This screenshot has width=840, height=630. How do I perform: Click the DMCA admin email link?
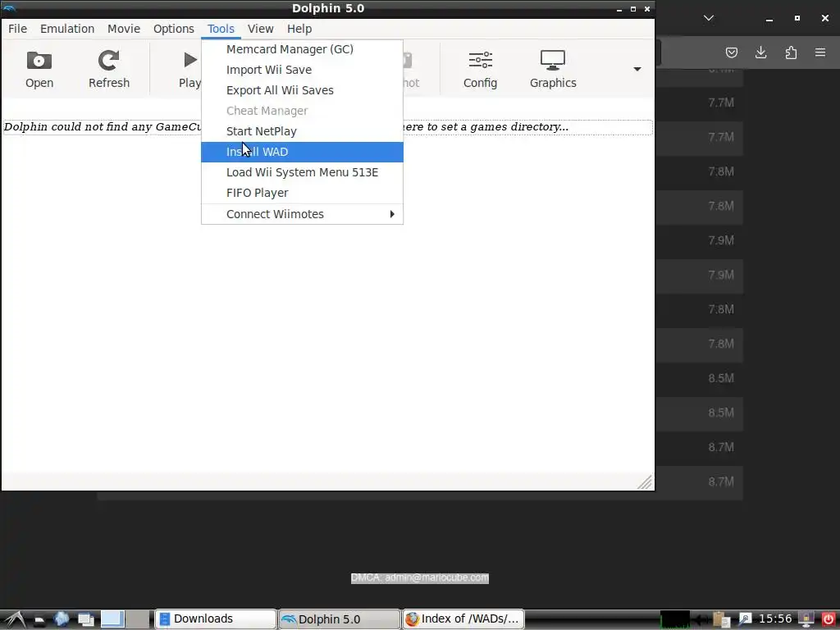419,577
